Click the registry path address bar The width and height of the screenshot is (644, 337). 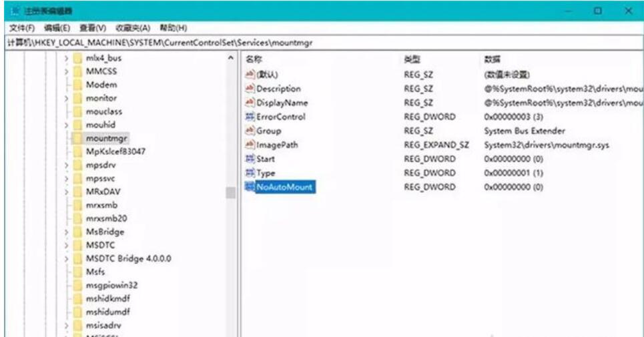pyautogui.click(x=324, y=43)
